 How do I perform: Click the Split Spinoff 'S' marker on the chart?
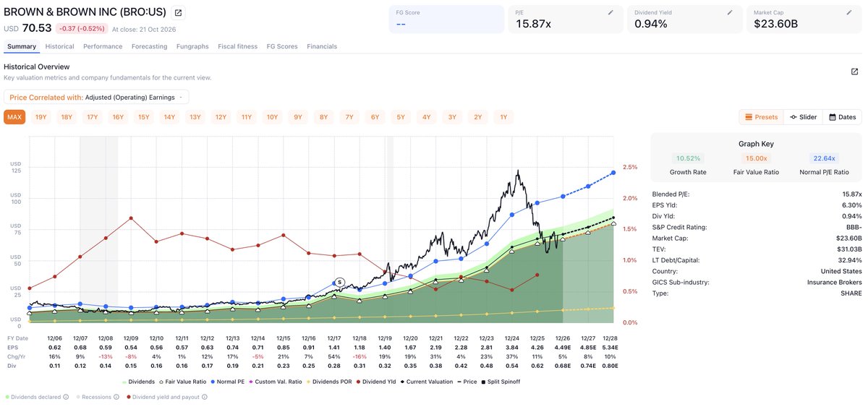340,282
